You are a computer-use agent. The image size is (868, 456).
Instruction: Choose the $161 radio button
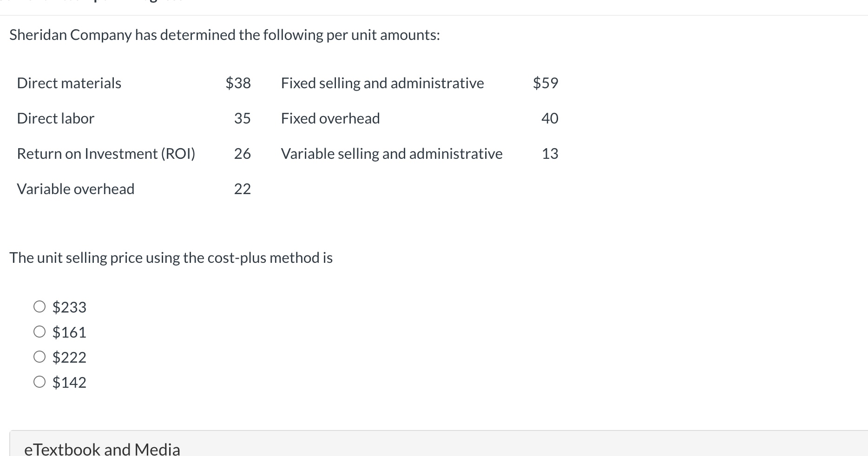(x=39, y=331)
